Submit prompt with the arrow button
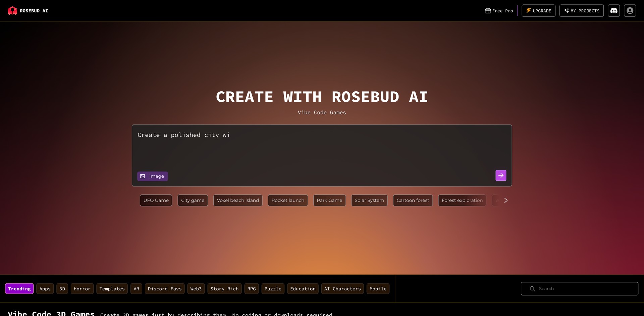Image resolution: width=644 pixels, height=316 pixels. click(501, 175)
